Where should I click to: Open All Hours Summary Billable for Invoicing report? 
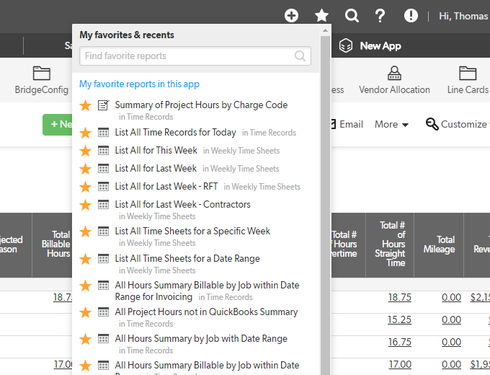point(207,291)
